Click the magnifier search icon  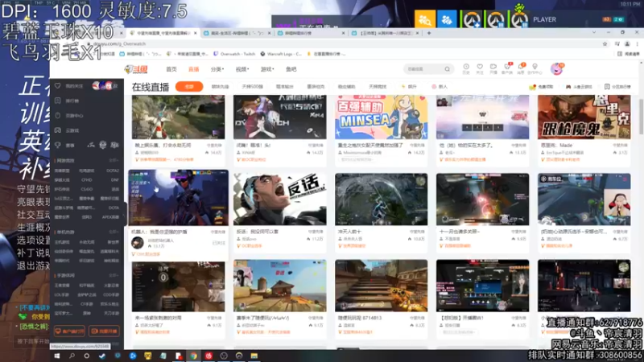(448, 69)
